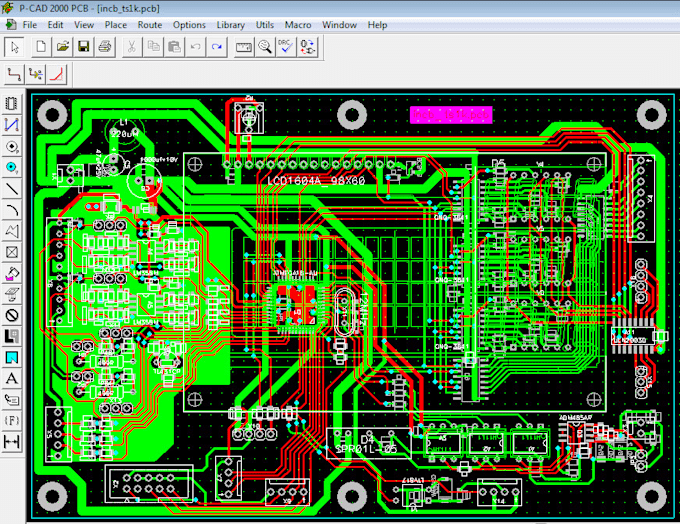The image size is (680, 524).
Task: Select the Place Point tool
Action: 12,252
